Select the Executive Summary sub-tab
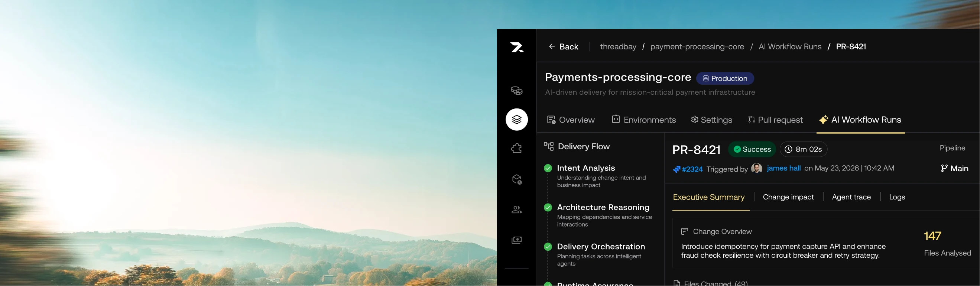980x286 pixels. 709,197
